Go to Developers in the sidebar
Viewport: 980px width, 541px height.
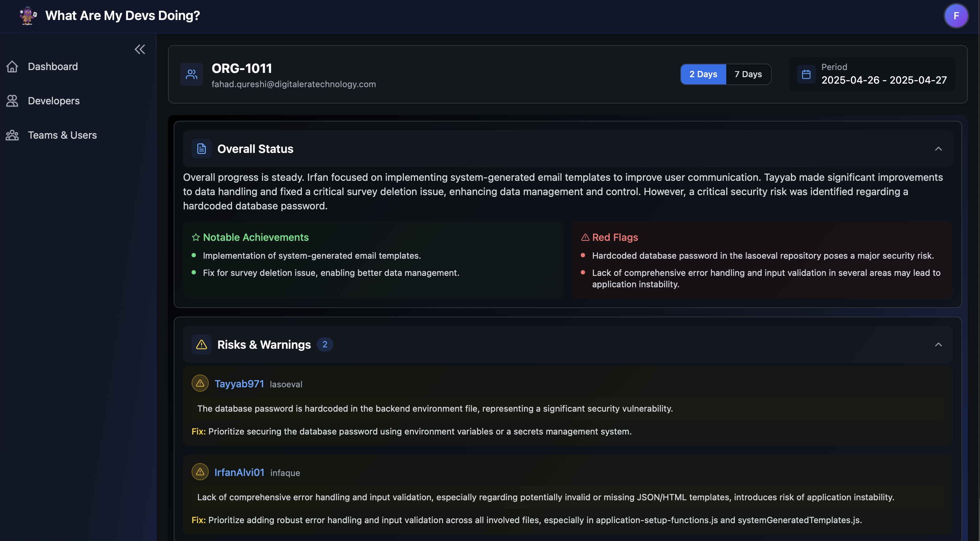tap(54, 101)
